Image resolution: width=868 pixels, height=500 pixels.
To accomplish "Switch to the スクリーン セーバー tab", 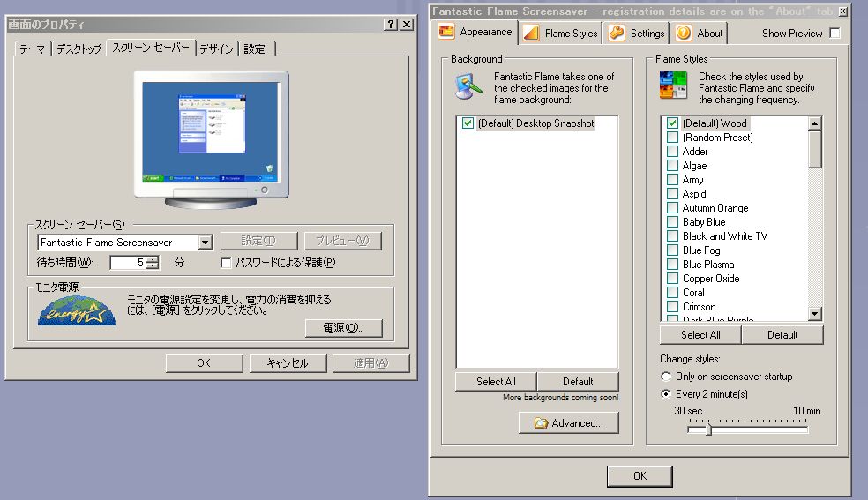I will (x=151, y=48).
